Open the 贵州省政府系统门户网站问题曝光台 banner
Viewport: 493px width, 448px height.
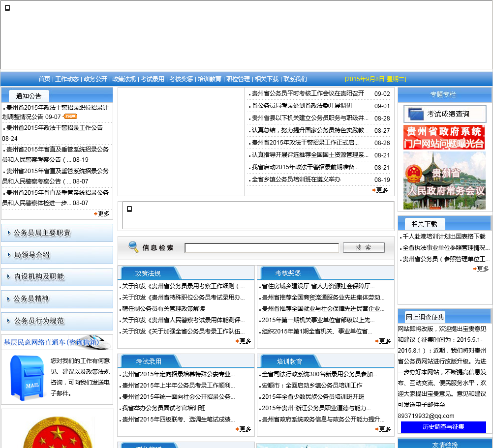pos(444,137)
